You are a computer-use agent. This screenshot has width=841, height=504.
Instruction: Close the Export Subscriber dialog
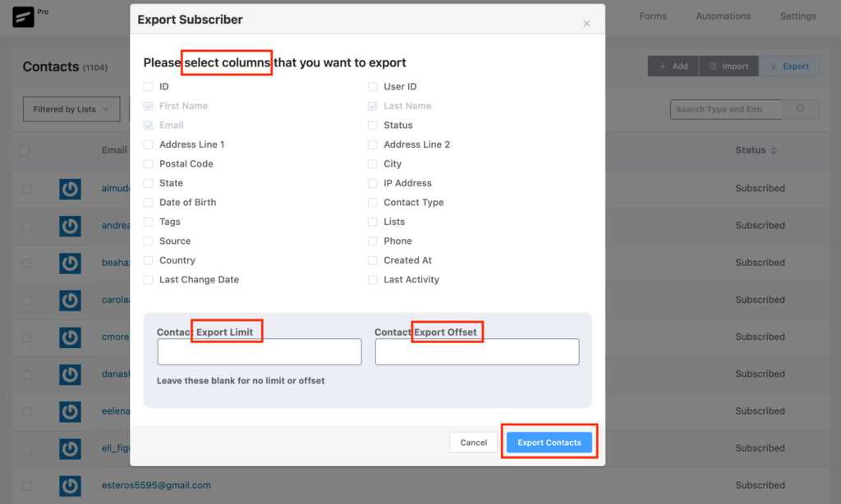(x=586, y=24)
